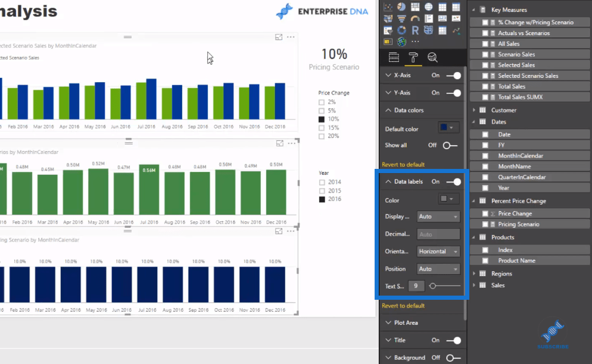The width and height of the screenshot is (592, 364).
Task: Check the Product Name field
Action: pyautogui.click(x=485, y=261)
